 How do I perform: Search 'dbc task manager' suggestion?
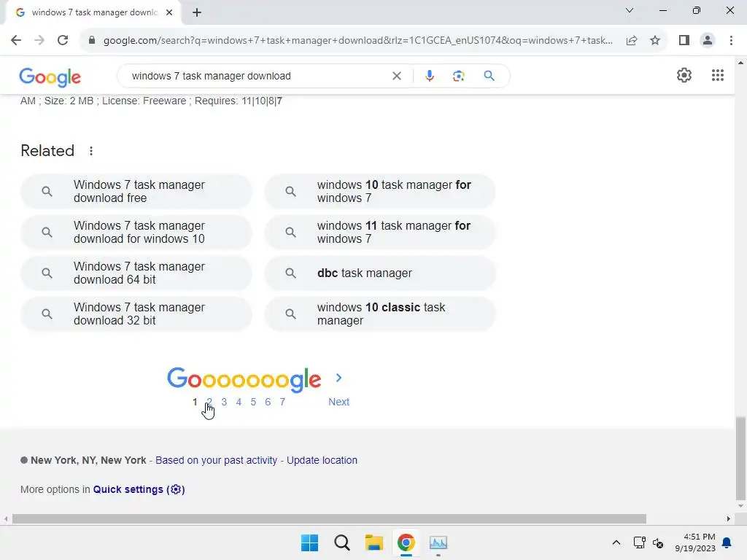pyautogui.click(x=380, y=273)
